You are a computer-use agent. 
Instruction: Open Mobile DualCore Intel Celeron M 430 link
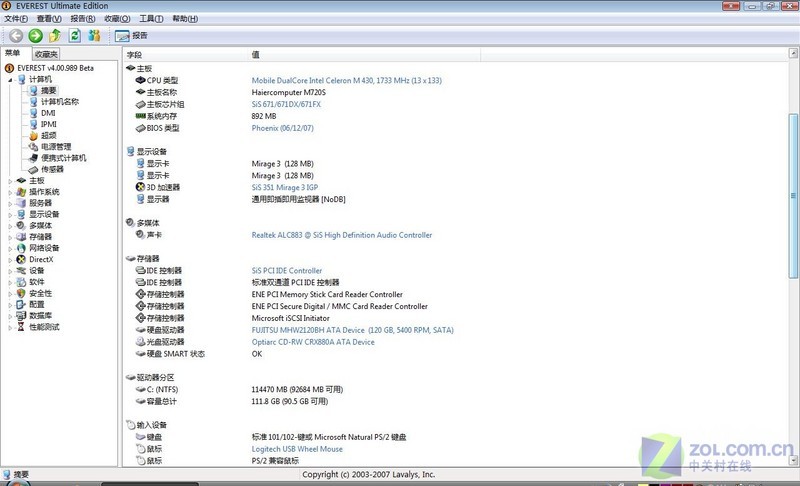tap(346, 80)
